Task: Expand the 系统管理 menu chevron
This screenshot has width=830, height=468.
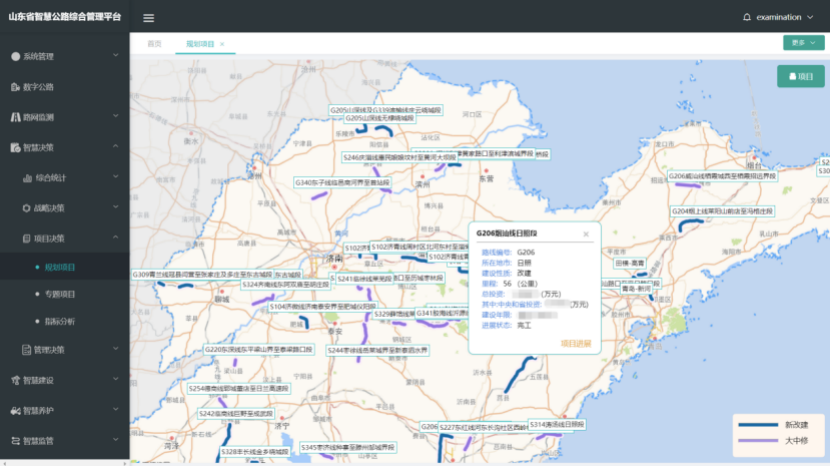Action: click(x=115, y=55)
